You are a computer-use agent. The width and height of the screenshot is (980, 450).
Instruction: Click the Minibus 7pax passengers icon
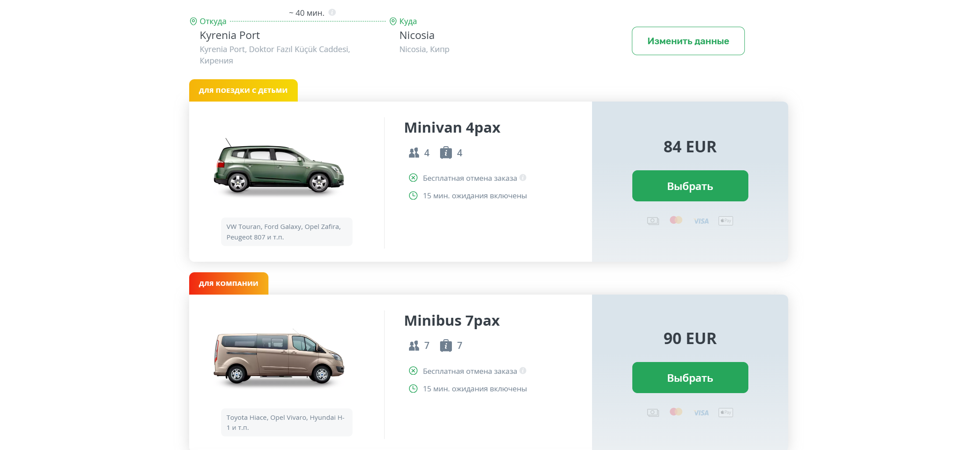(414, 345)
